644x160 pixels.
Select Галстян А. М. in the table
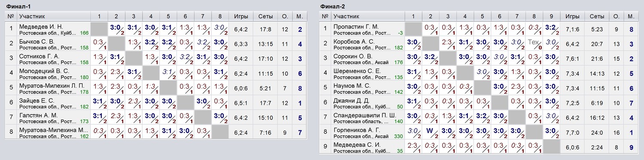point(39,115)
